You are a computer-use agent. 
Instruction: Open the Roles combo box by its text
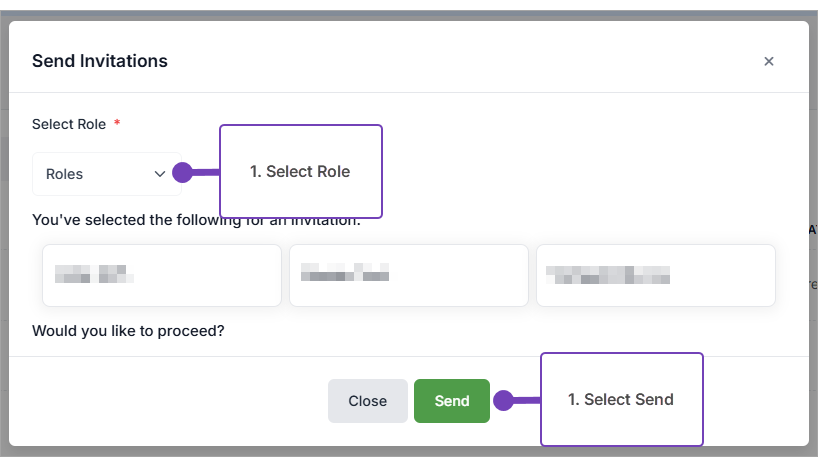point(65,174)
